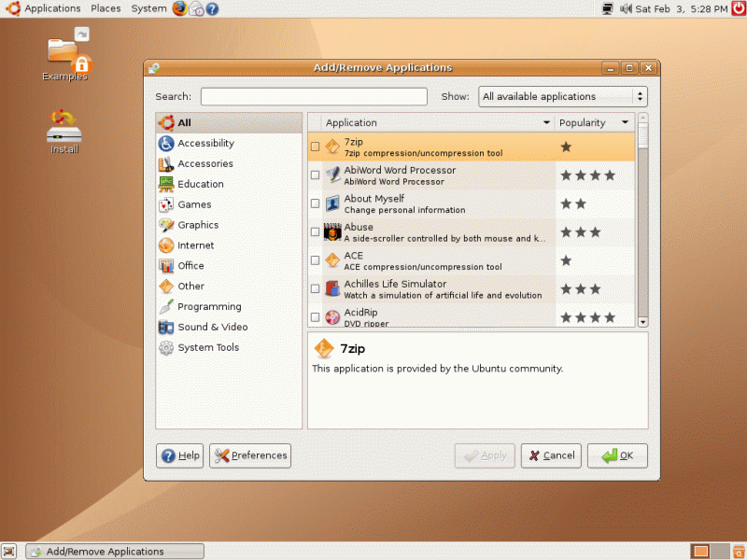
Task: Click the date and time clock
Action: point(682,8)
